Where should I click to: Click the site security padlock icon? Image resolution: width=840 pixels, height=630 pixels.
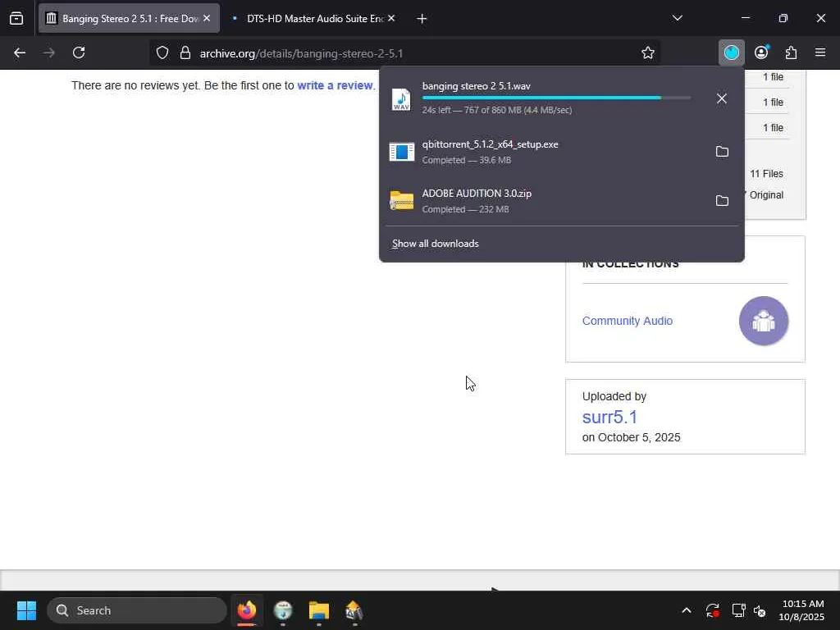[185, 52]
